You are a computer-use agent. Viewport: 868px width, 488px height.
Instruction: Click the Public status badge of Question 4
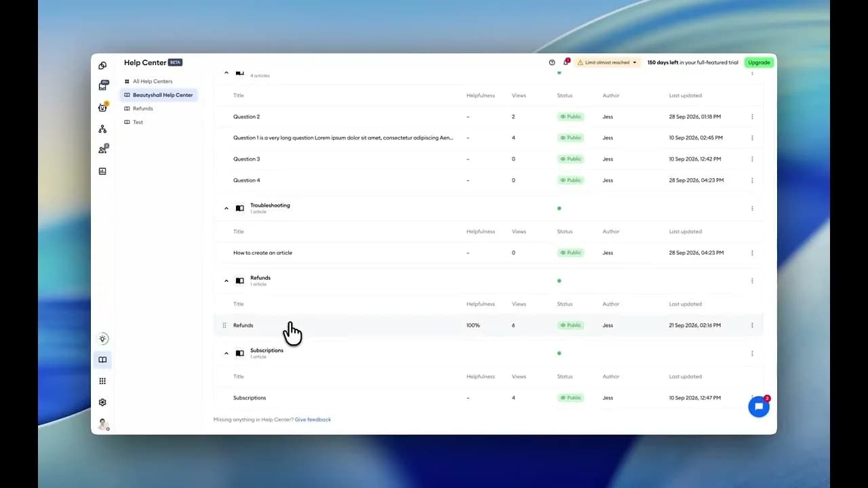(571, 180)
